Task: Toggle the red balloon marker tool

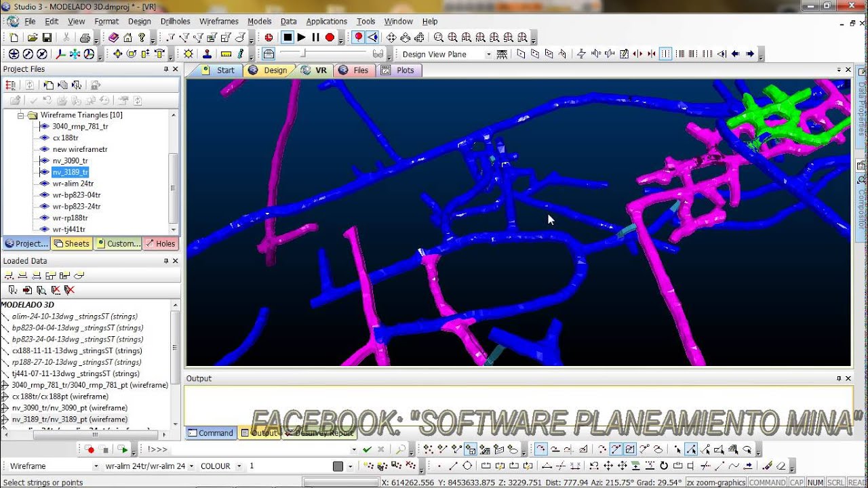Action: (x=358, y=37)
